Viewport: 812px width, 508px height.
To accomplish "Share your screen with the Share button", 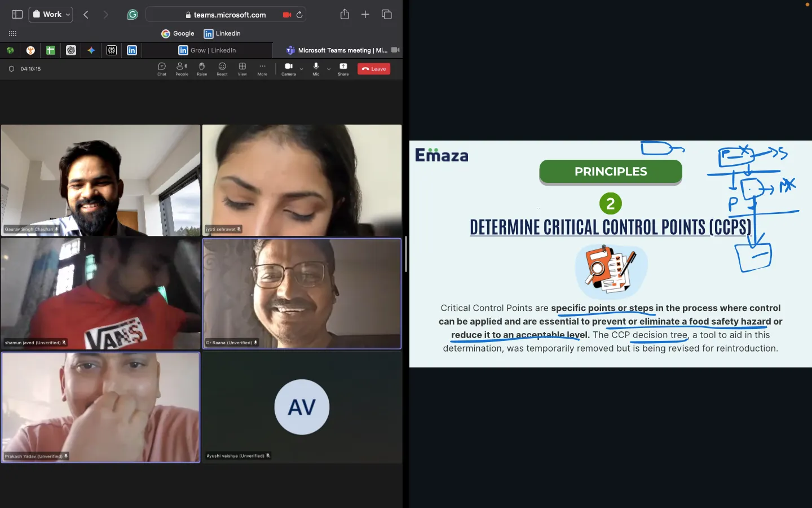I will [x=343, y=69].
